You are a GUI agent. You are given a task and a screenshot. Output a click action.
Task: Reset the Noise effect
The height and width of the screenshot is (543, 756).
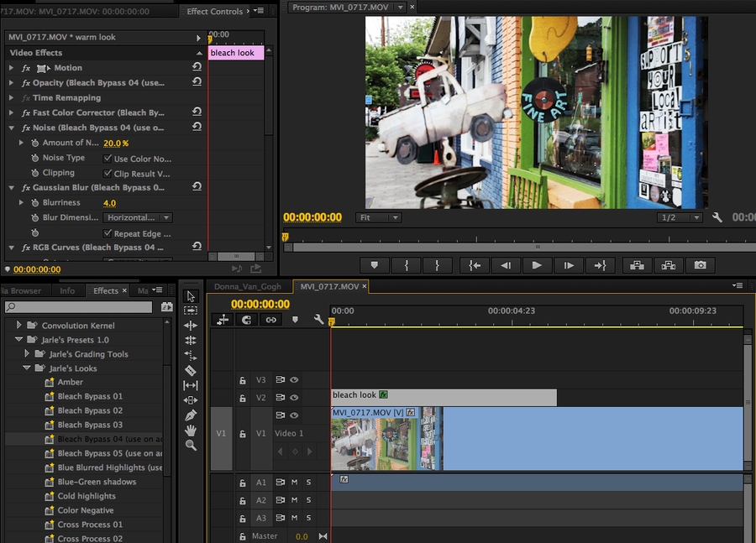[x=195, y=128]
